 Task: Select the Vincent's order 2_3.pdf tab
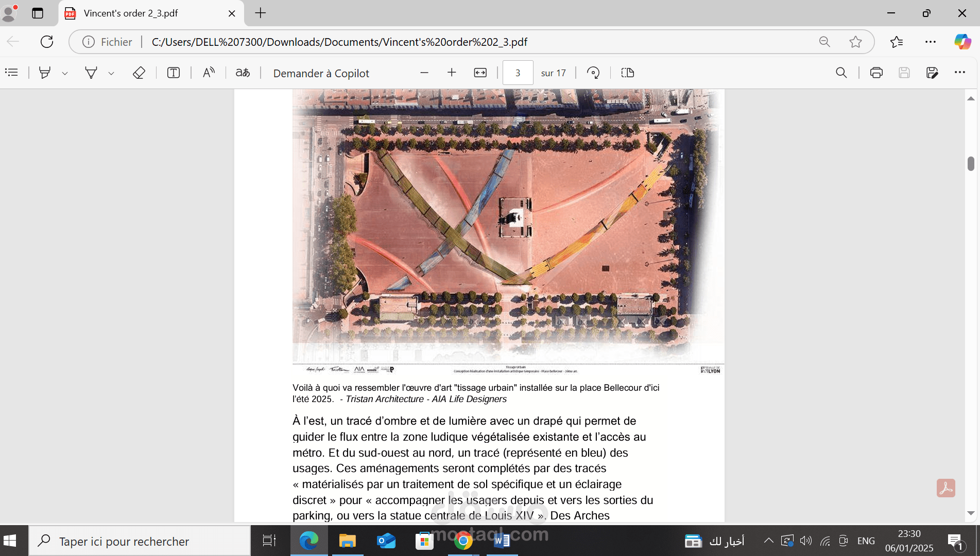click(x=150, y=13)
